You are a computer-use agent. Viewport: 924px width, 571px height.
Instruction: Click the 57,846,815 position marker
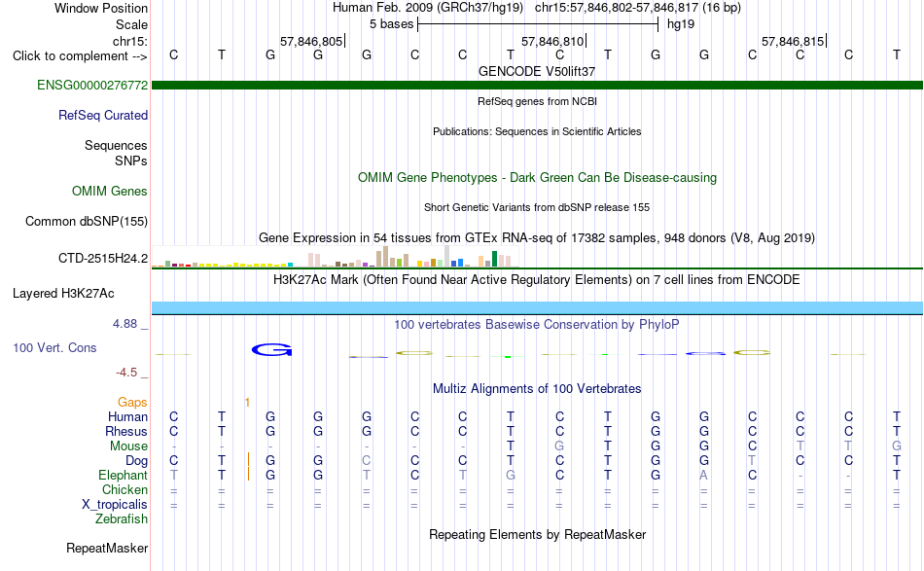click(795, 41)
